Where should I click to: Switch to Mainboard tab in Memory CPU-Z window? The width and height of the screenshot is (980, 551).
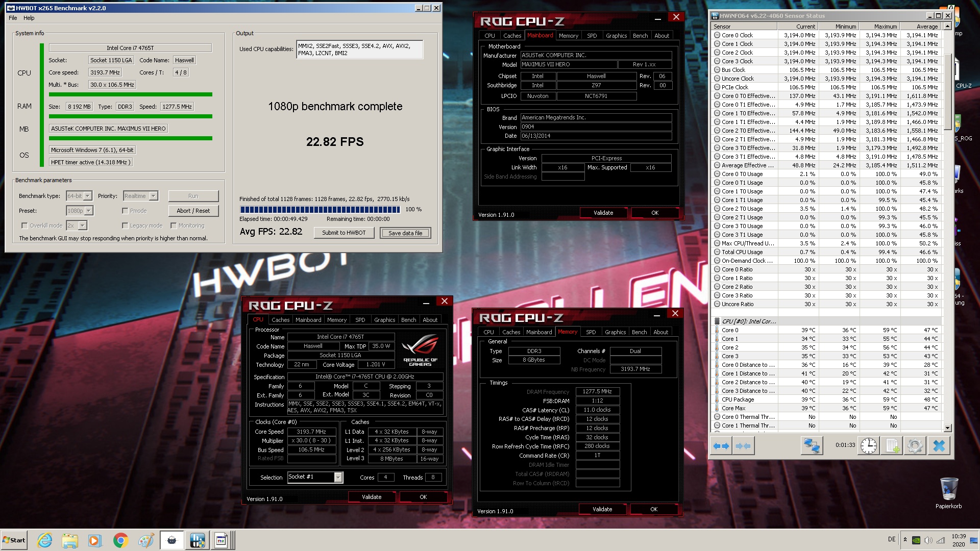click(539, 332)
